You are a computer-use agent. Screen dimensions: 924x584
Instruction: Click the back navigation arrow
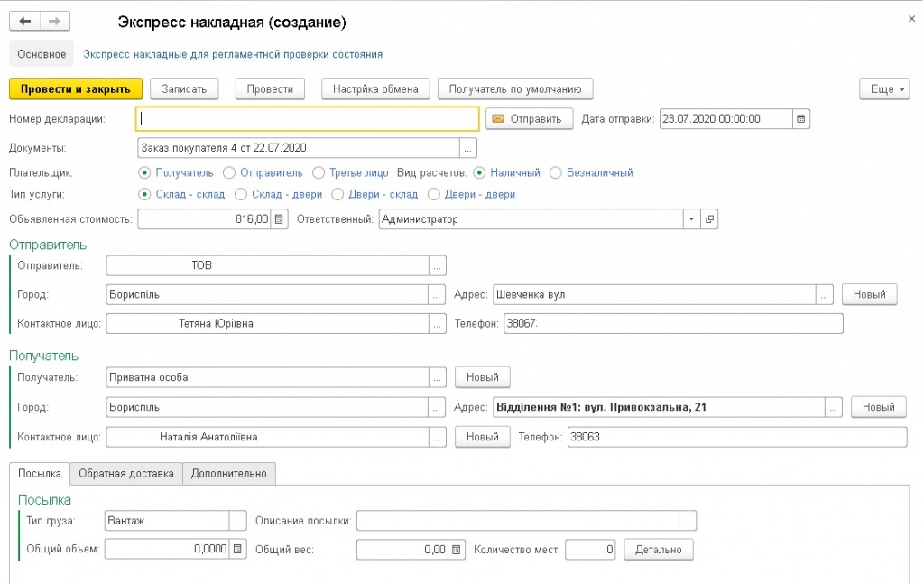[25, 21]
